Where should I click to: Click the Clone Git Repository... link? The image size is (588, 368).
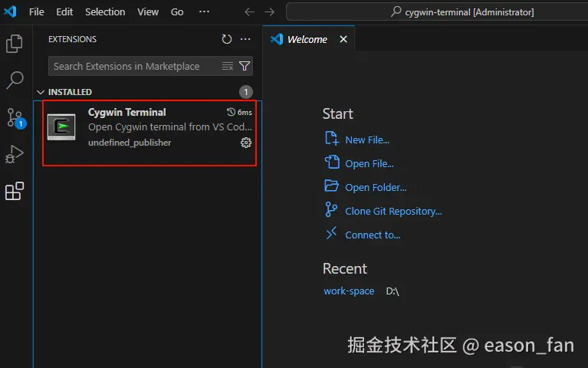(x=393, y=211)
